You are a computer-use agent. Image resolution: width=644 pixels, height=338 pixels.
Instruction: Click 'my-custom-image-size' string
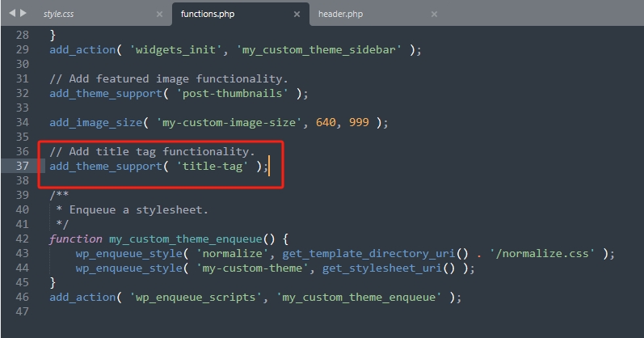coord(229,123)
